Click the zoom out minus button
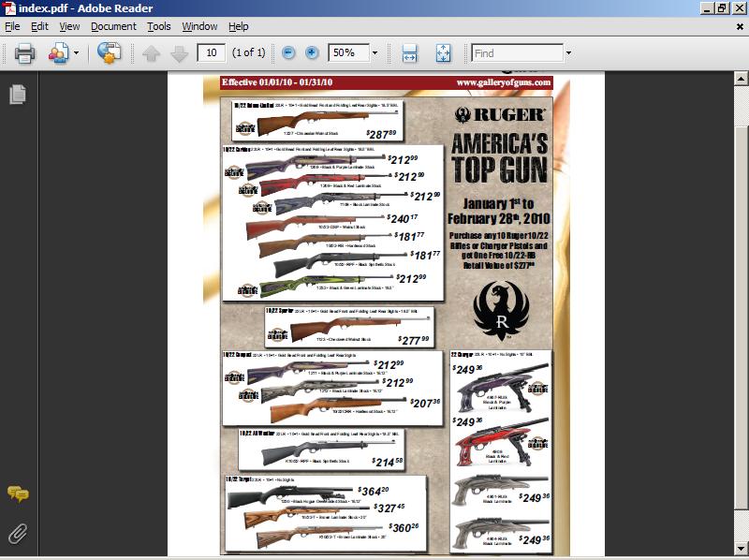749x560 pixels. 288,53
